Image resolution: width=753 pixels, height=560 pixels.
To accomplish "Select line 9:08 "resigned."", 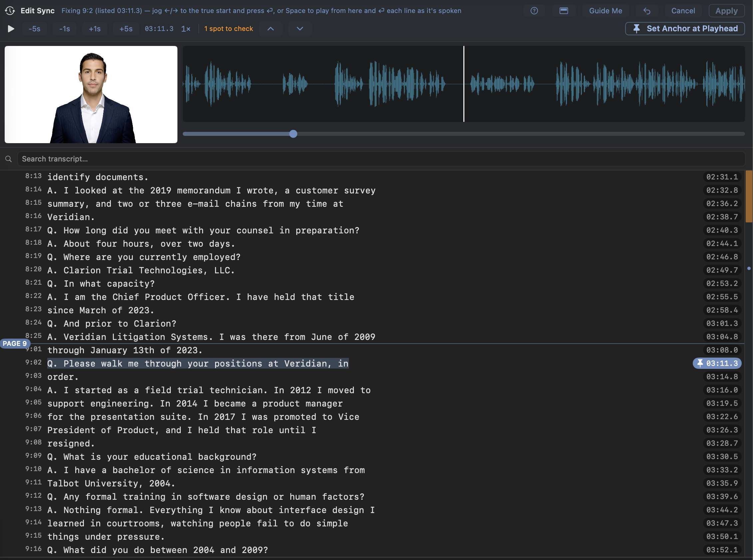I will [71, 443].
